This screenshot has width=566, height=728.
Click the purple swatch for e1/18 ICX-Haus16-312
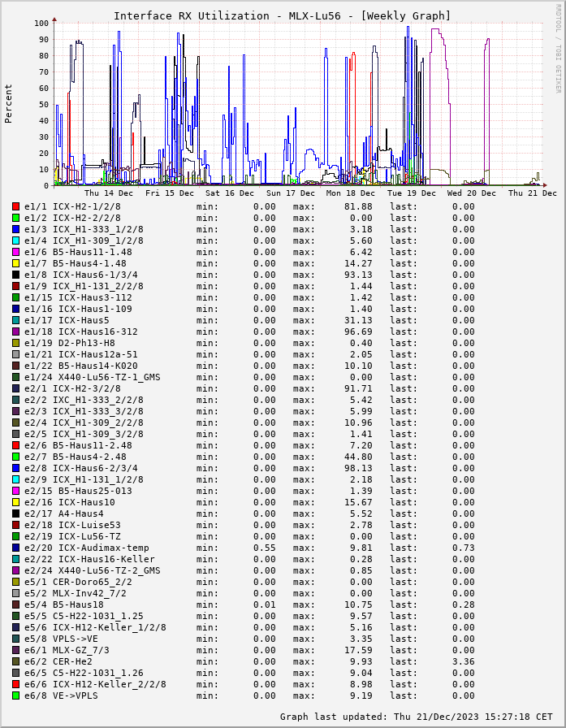(x=15, y=331)
